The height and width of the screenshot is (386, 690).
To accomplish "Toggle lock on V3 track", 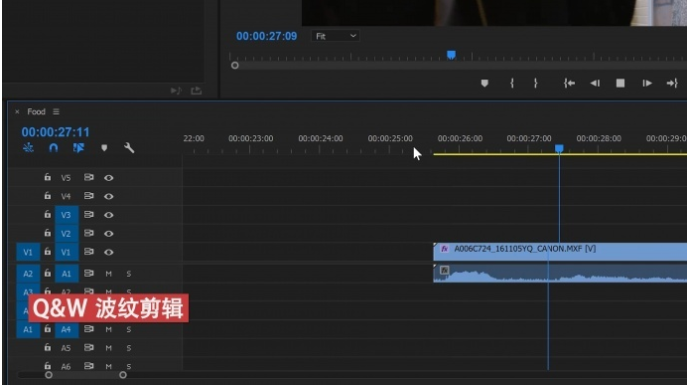I will click(x=48, y=214).
